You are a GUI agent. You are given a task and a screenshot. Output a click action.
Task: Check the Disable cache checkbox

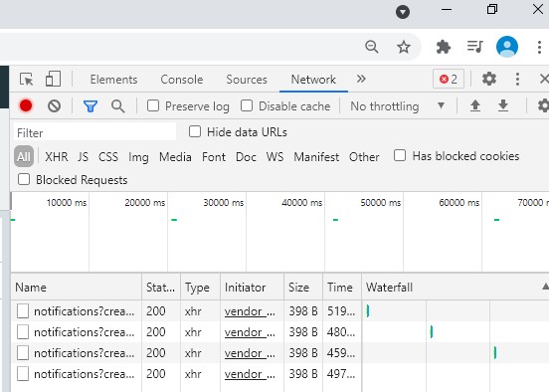click(247, 105)
